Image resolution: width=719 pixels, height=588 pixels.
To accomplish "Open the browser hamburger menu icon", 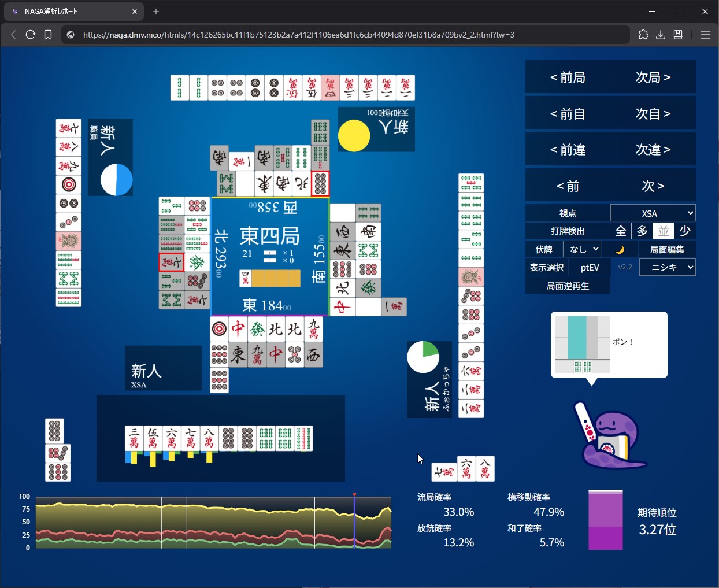I will click(705, 35).
